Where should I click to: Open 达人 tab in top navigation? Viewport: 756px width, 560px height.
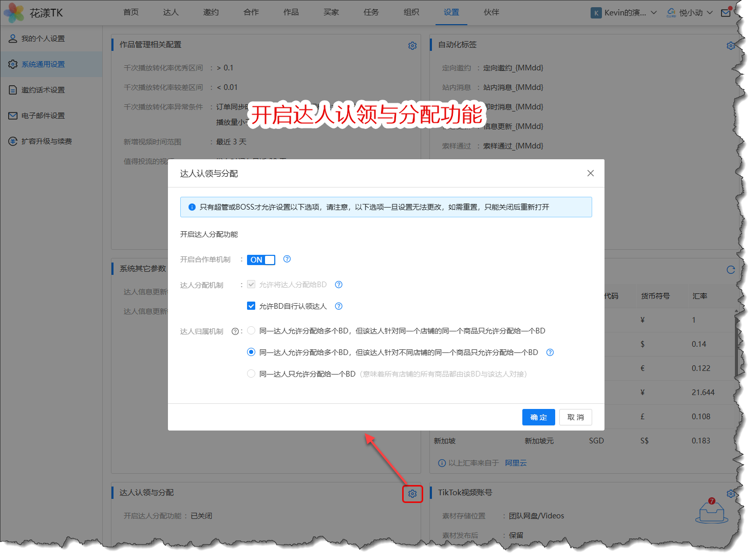(171, 12)
